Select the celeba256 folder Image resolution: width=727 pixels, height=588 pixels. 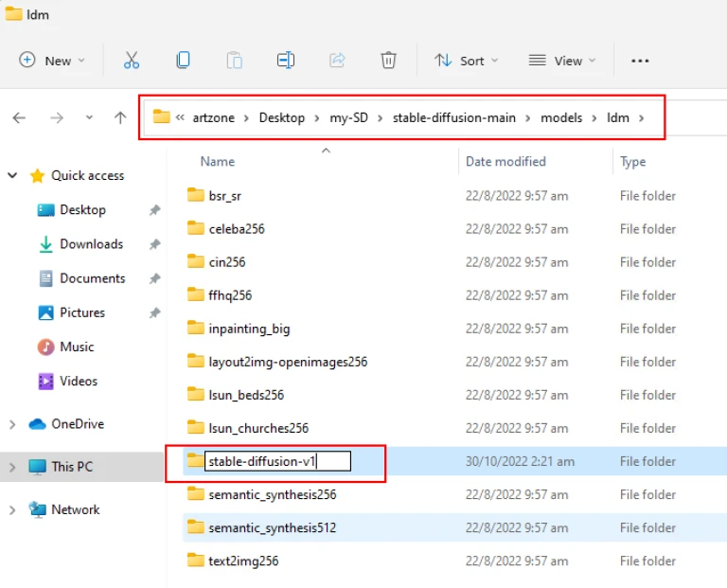(x=237, y=229)
